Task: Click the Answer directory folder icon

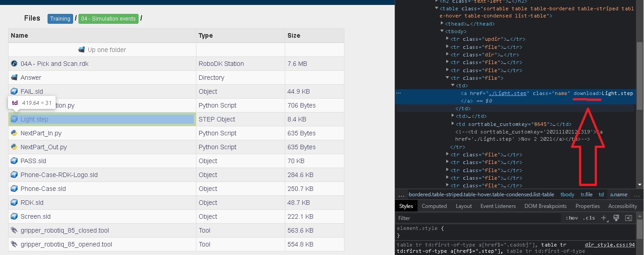Action: (14, 78)
